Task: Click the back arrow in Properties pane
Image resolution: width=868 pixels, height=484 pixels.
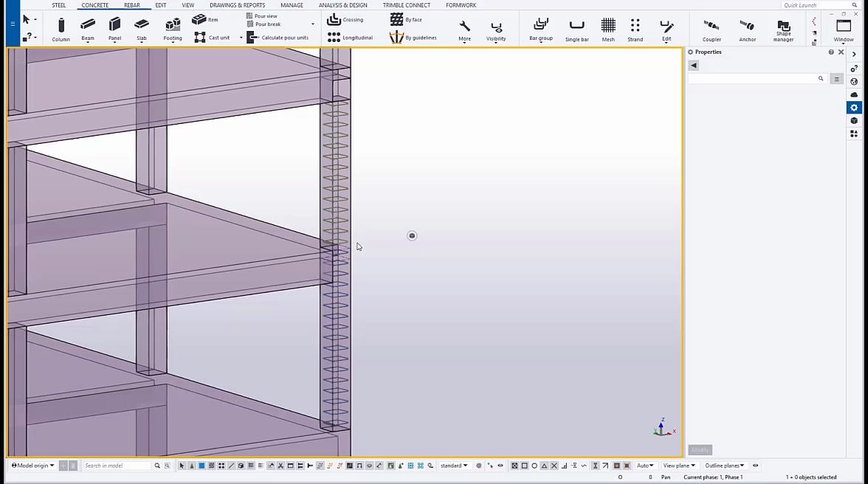Action: (x=694, y=65)
